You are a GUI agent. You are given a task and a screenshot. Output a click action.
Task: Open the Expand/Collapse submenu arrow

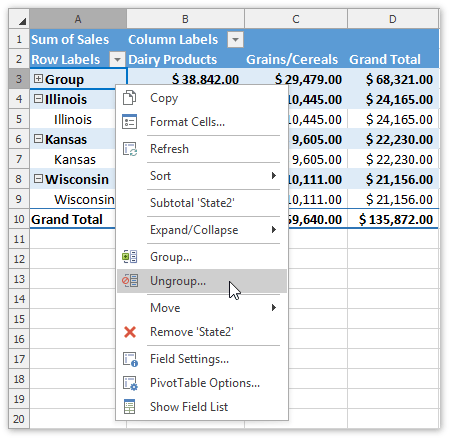click(274, 230)
